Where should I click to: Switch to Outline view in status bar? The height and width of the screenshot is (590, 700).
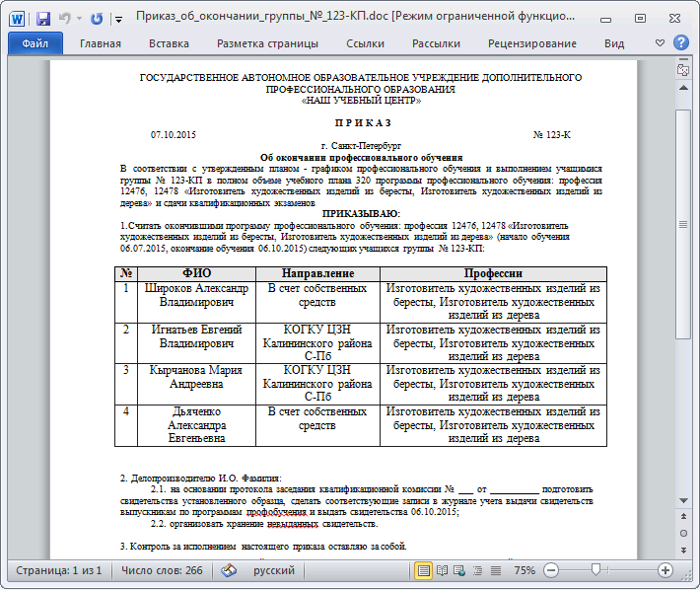click(x=475, y=570)
